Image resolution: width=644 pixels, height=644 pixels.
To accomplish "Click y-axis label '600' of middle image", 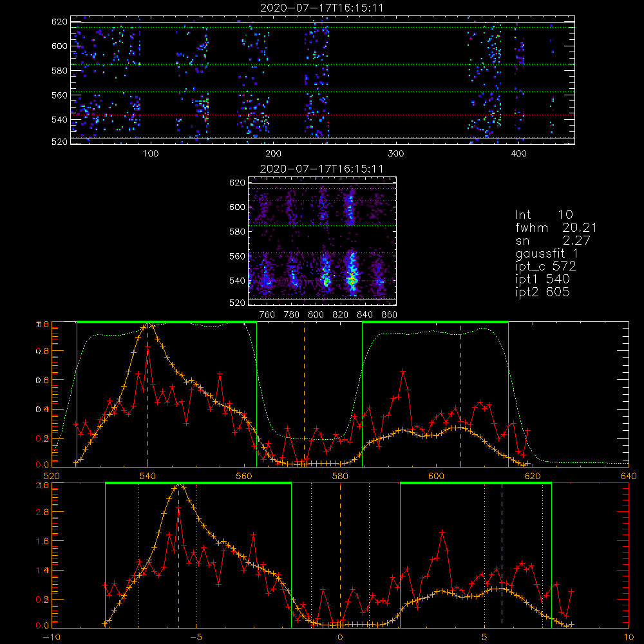I will click(238, 207).
